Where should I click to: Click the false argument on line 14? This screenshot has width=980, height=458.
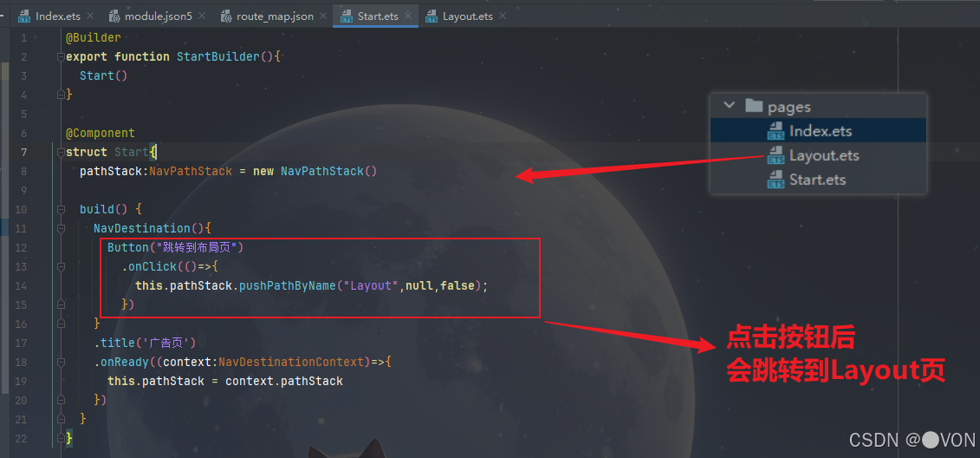[x=458, y=286]
